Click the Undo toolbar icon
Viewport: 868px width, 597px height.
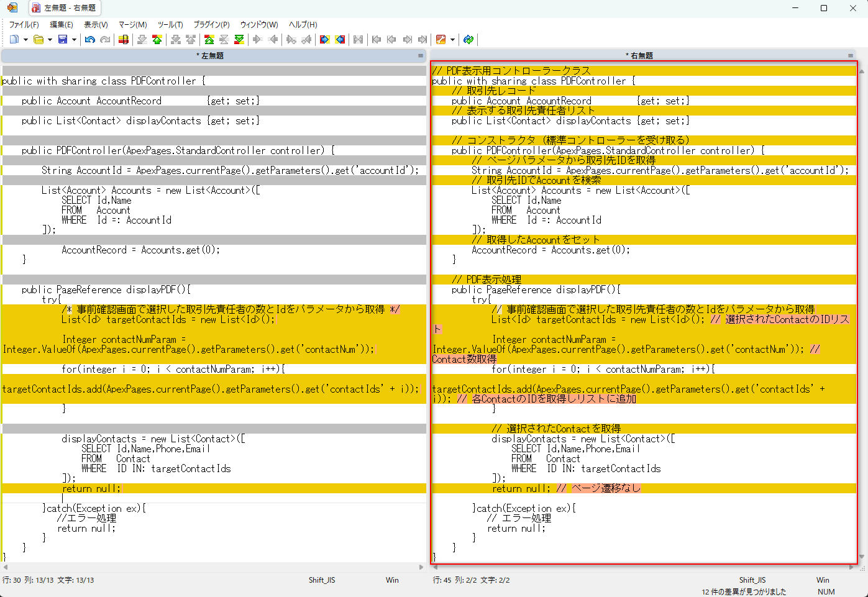click(x=90, y=40)
